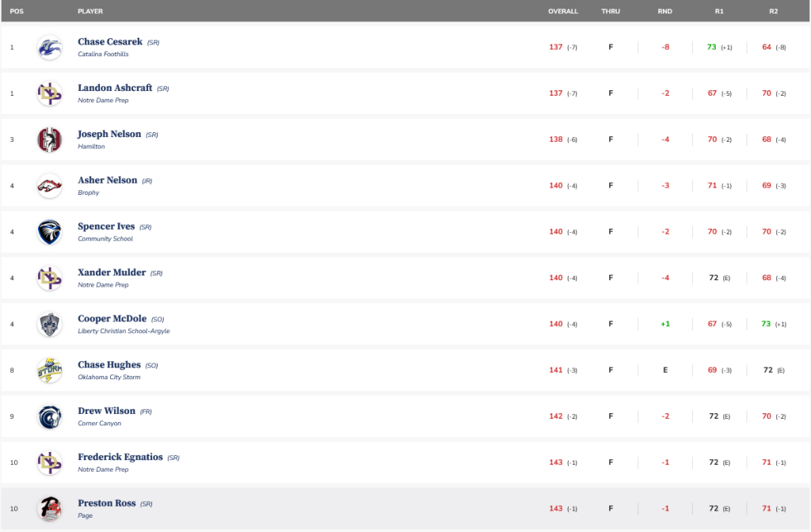Click Corner Canyon logo beside Drew Wilson

pyautogui.click(x=49, y=416)
